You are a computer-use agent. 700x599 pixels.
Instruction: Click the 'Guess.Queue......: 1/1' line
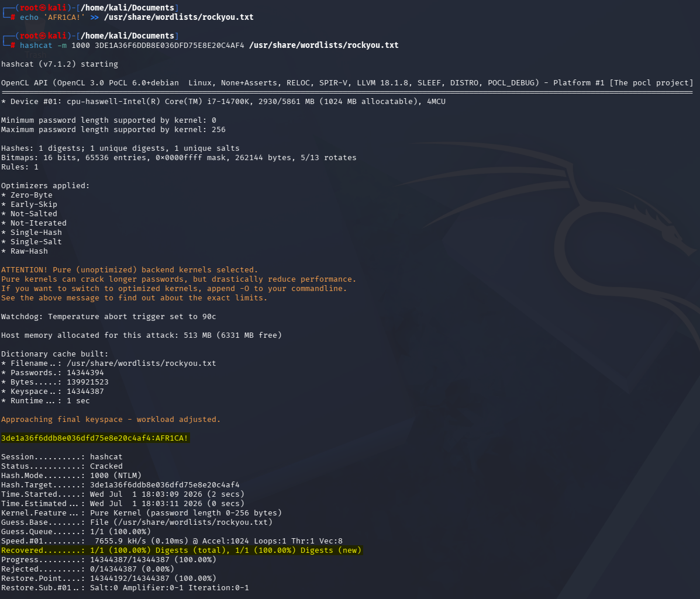click(76, 532)
